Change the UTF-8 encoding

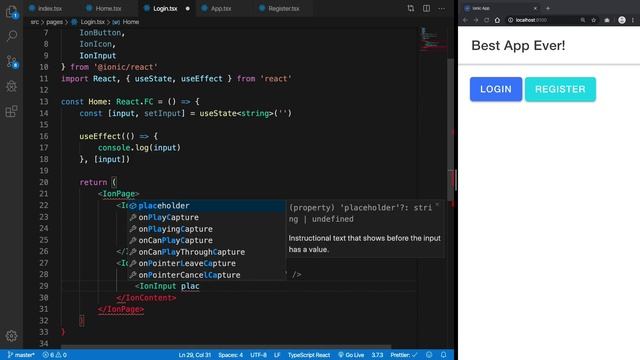click(258, 355)
